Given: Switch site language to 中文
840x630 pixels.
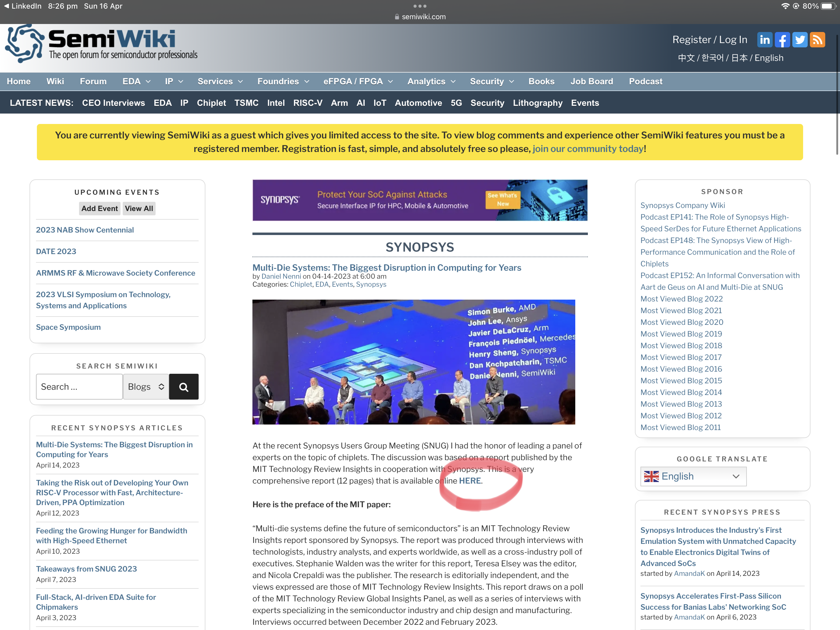Looking at the screenshot, I should click(686, 58).
